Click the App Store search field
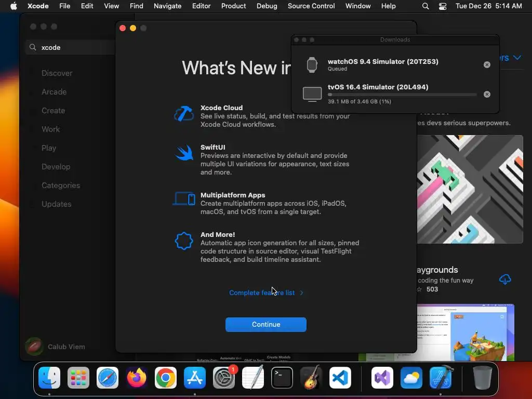This screenshot has height=399, width=532. tap(70, 47)
